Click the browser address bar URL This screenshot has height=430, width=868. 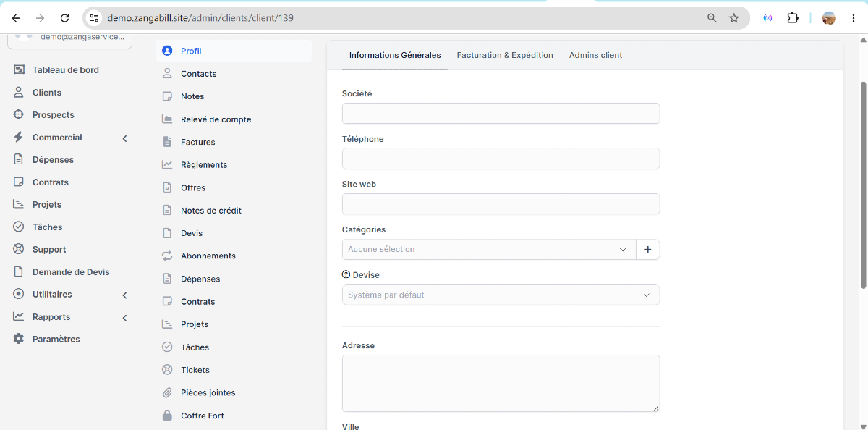coord(200,18)
